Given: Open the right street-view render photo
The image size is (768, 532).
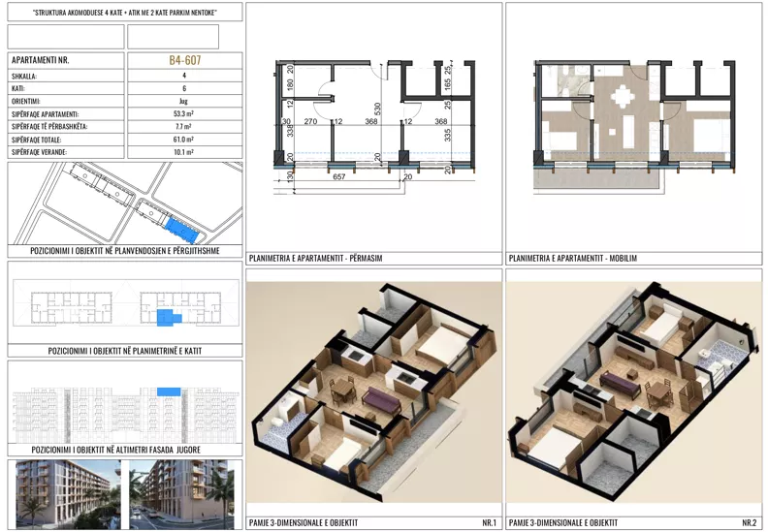Looking at the screenshot, I should point(181,493).
